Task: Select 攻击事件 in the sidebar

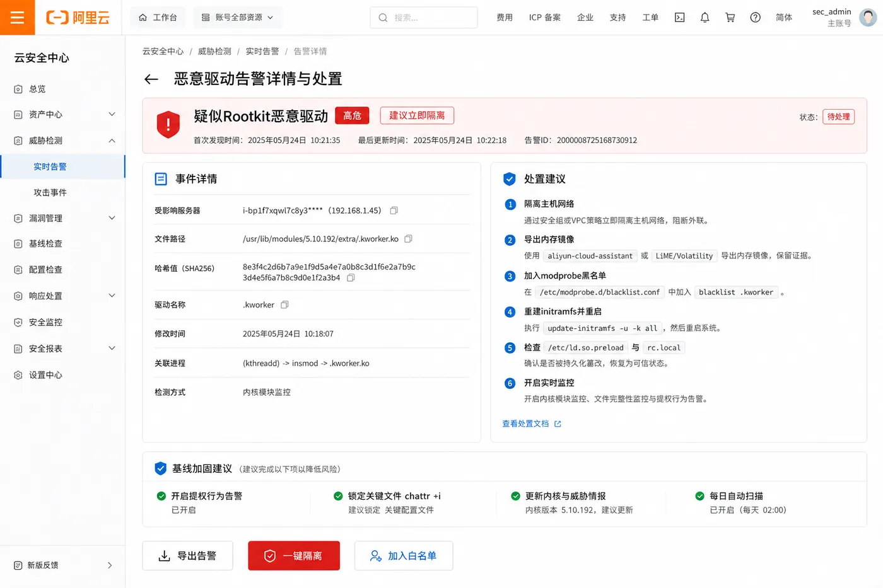Action: pyautogui.click(x=62, y=192)
